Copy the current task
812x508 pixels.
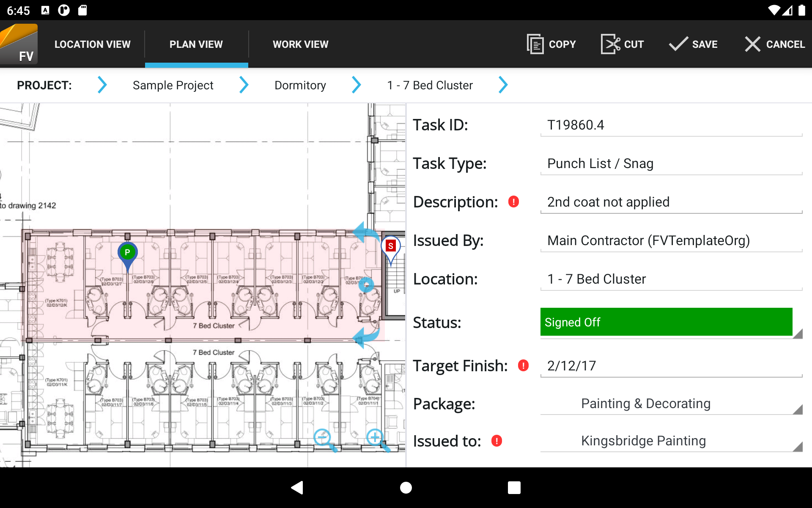(551, 44)
